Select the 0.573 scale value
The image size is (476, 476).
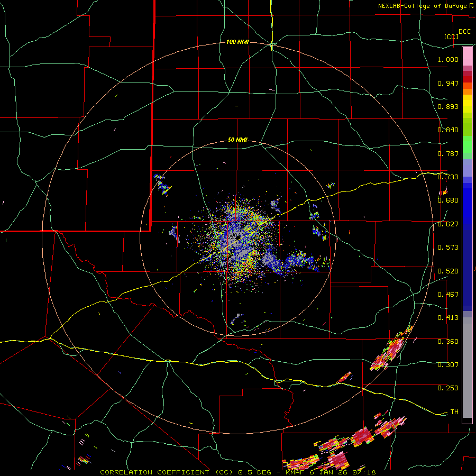(448, 248)
